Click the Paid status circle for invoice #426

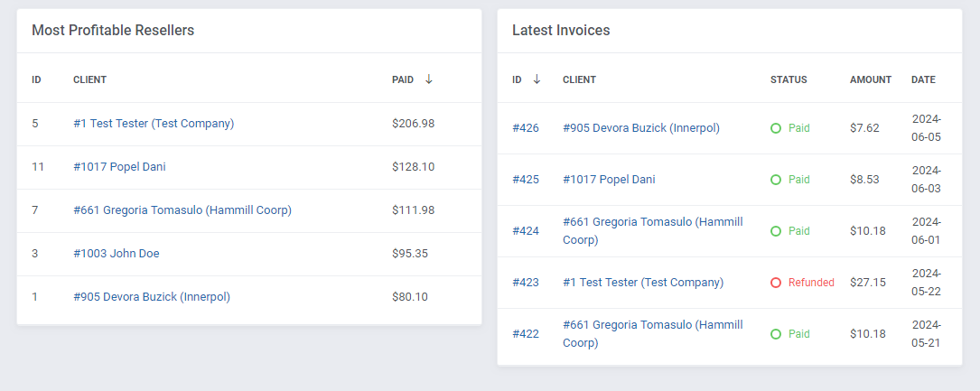[776, 128]
